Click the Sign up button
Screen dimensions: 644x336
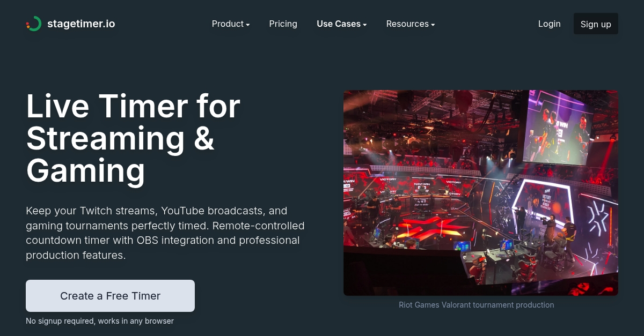[x=596, y=24]
